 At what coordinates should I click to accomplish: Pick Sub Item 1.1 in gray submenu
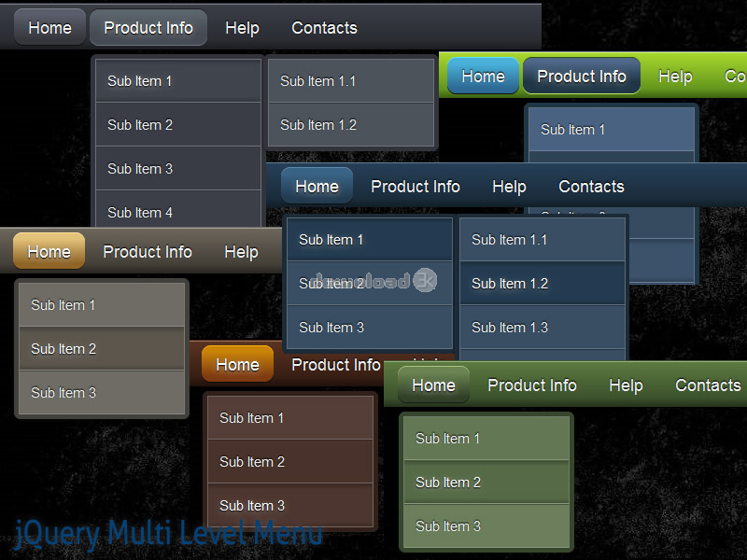tap(351, 81)
